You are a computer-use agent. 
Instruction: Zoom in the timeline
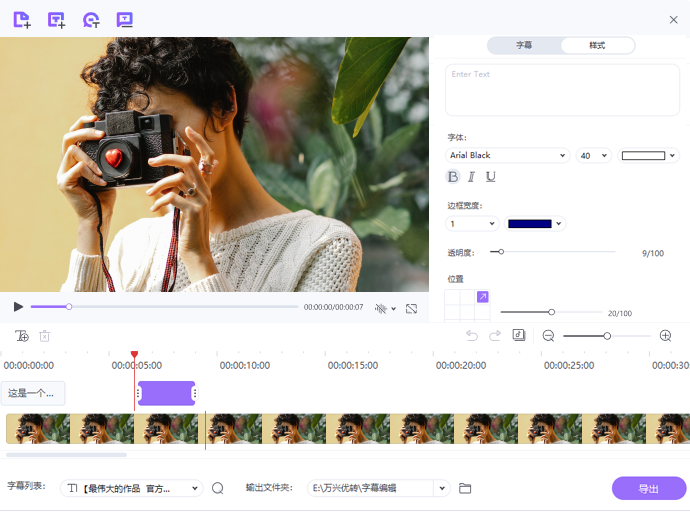(x=665, y=336)
